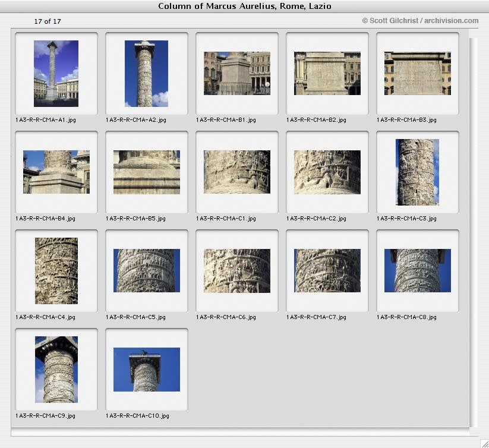489x448 pixels.
Task: Click the file name 1A3-R-R-CMA-C1.jpg
Action: [226, 219]
